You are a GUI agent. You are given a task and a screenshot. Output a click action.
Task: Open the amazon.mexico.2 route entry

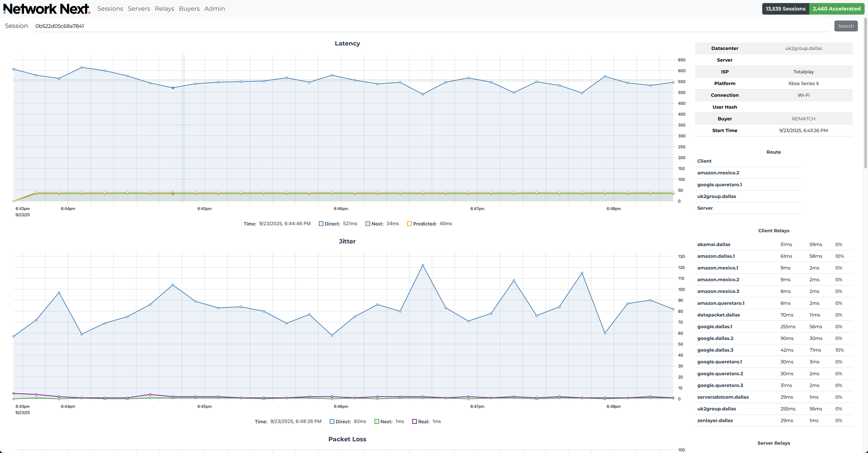click(718, 172)
